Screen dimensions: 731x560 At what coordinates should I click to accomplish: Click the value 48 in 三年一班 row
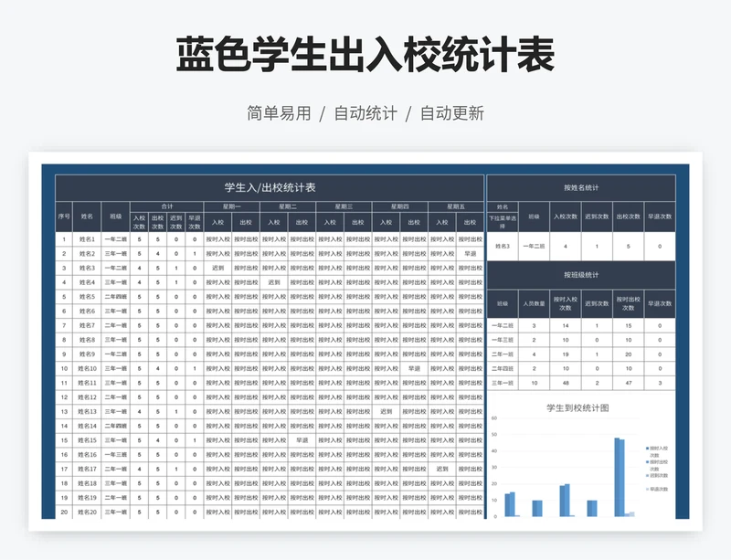click(565, 383)
